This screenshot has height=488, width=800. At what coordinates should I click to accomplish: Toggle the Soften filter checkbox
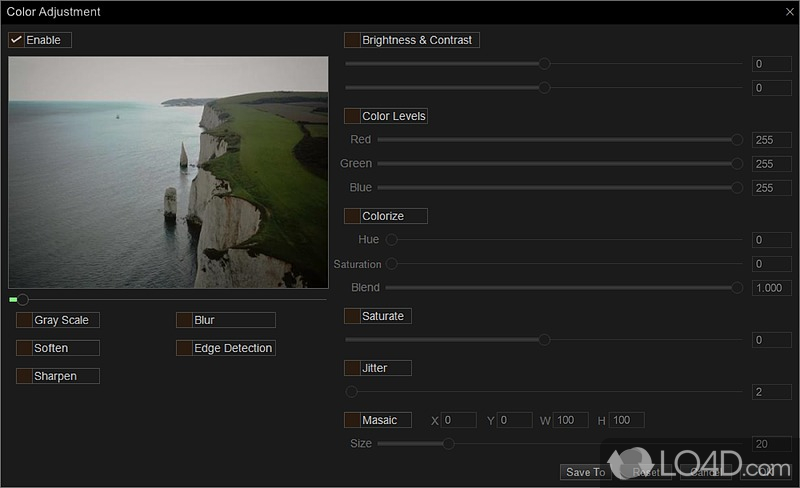(24, 348)
